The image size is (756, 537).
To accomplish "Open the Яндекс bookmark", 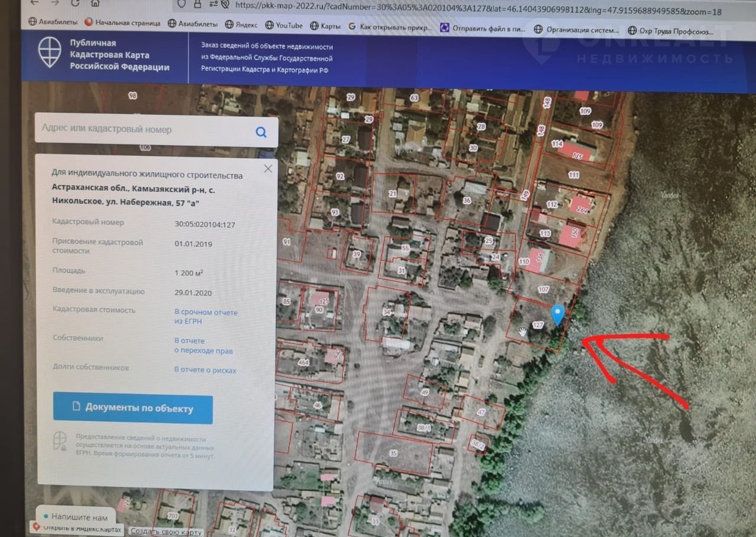I will (242, 25).
